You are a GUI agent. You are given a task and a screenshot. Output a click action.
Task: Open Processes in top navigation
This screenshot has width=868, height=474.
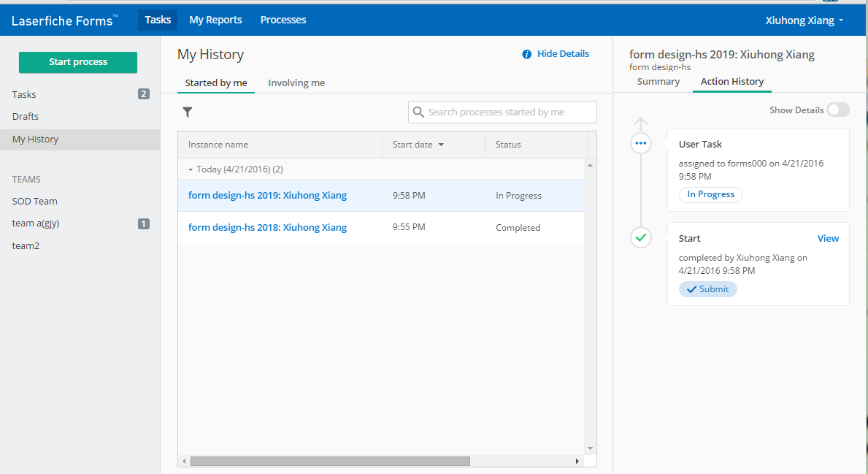point(283,20)
